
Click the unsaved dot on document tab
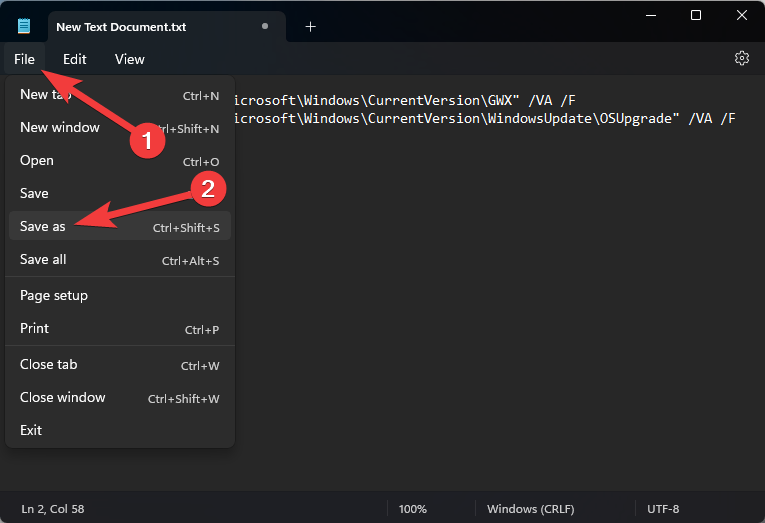264,26
